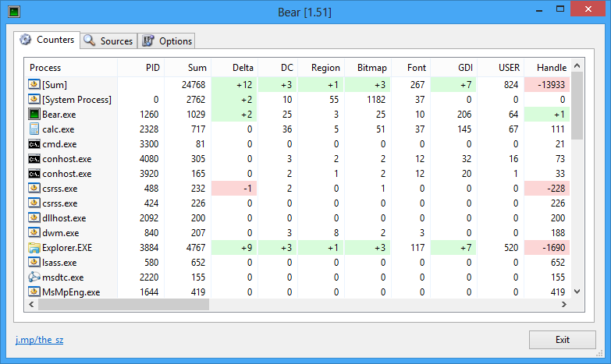Click the [System Process] row icon
This screenshot has height=364, width=611.
pos(34,99)
